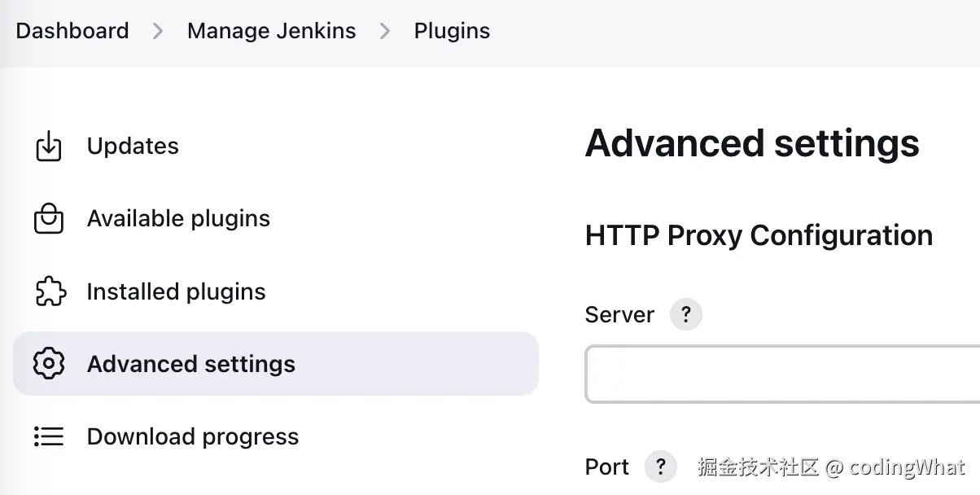Select the Advanced settings sidebar label

pyautogui.click(x=191, y=364)
